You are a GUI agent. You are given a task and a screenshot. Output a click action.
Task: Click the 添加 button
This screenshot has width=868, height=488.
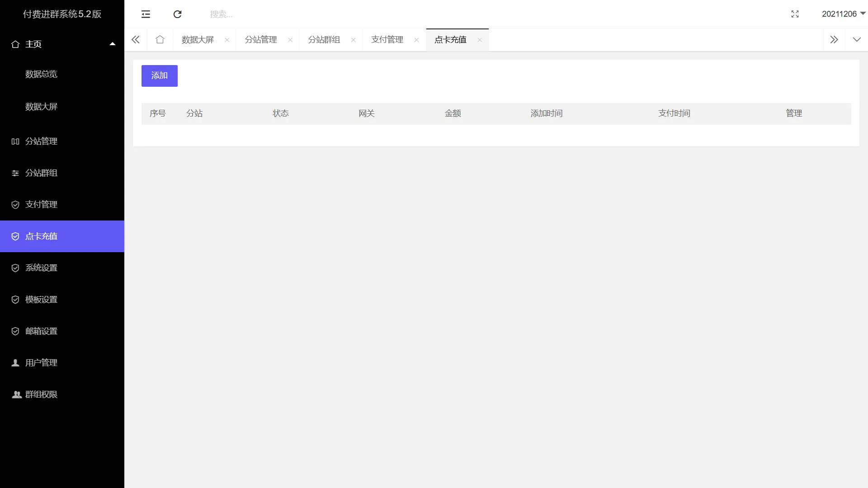click(x=159, y=75)
